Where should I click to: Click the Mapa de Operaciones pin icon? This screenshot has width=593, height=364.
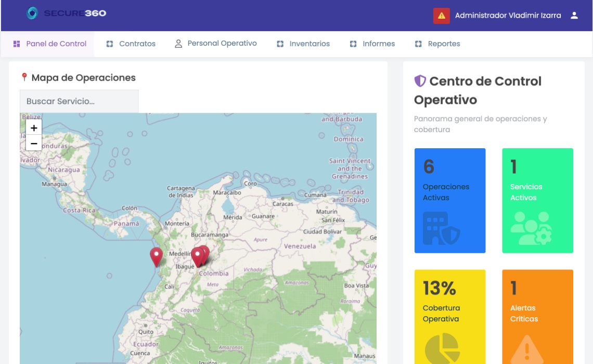point(24,77)
